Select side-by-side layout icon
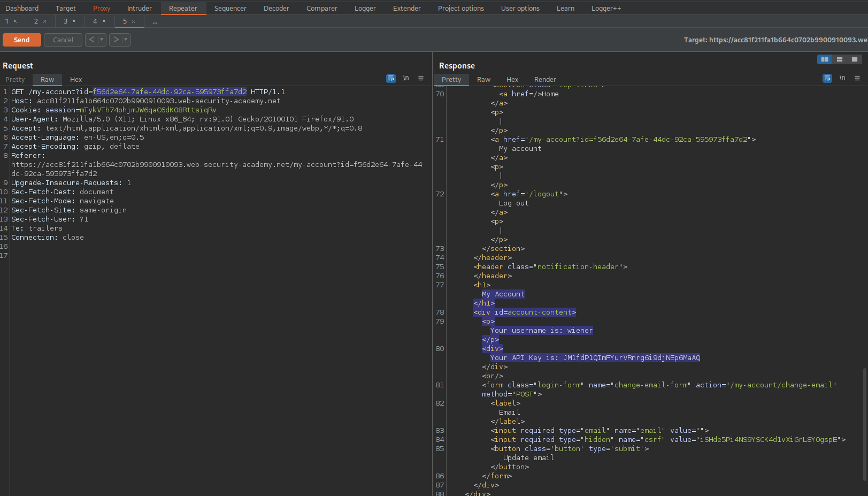Image resolution: width=868 pixels, height=496 pixels. coord(825,59)
